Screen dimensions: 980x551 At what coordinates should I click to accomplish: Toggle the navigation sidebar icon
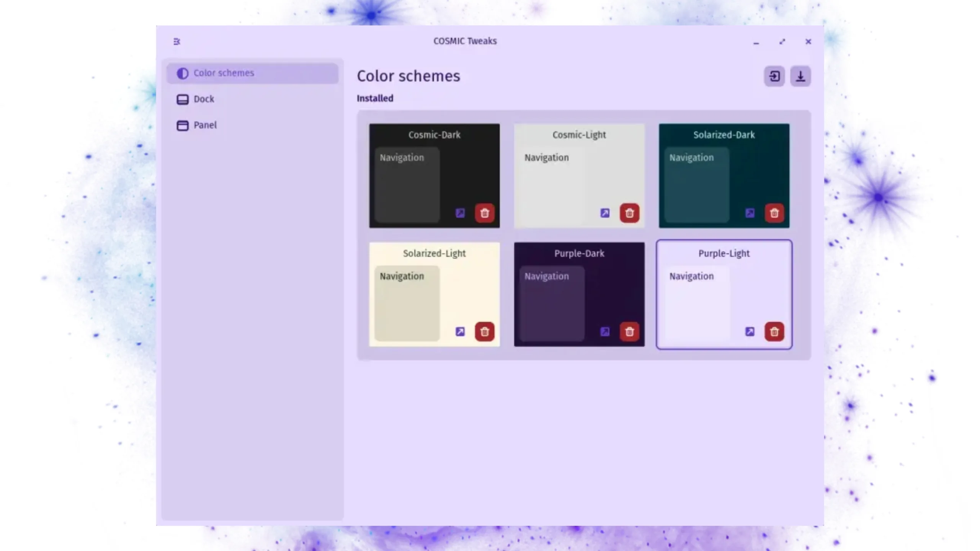point(176,41)
